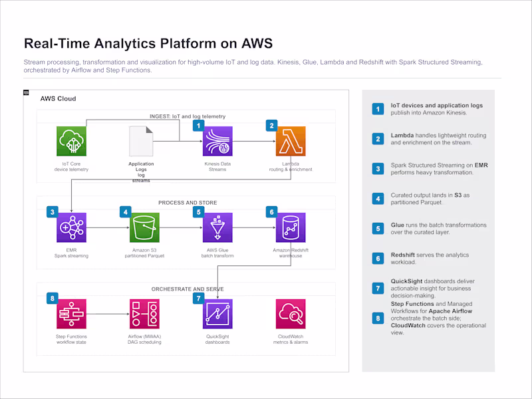Click the 'Amazon Redshift warehouse' caption
The image size is (532, 399).
pos(291,253)
